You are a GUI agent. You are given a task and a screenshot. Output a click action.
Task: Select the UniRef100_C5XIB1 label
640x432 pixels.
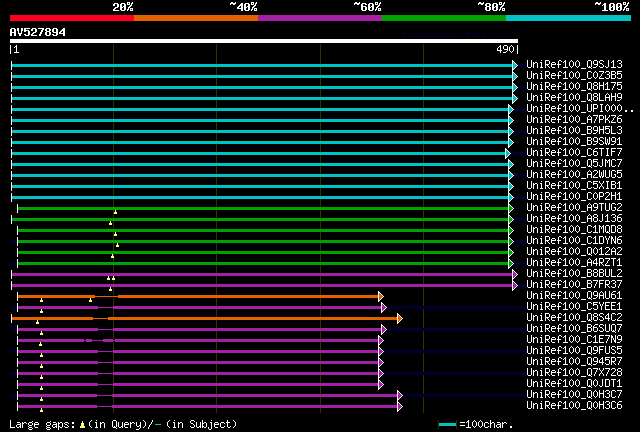574,186
